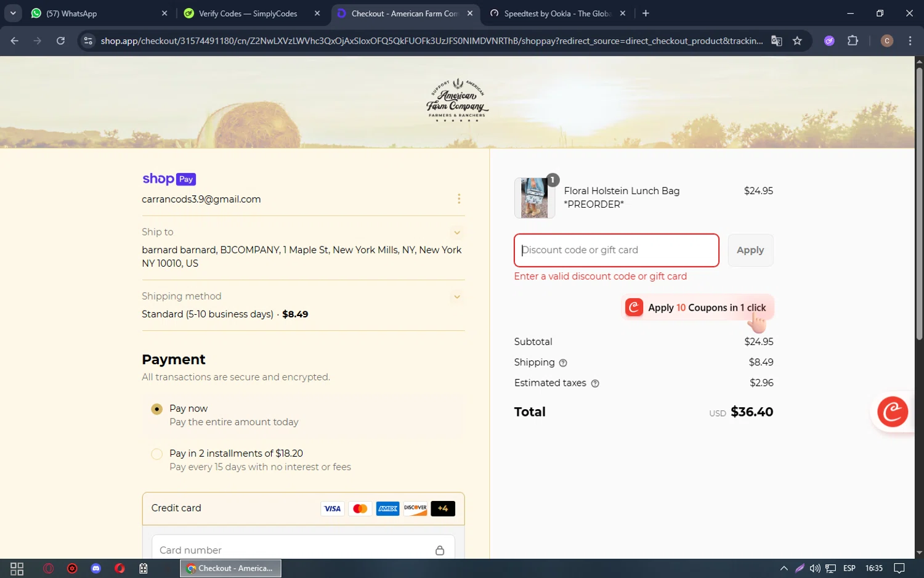924x578 pixels.
Task: Close the Verify Codes tab
Action: (317, 13)
